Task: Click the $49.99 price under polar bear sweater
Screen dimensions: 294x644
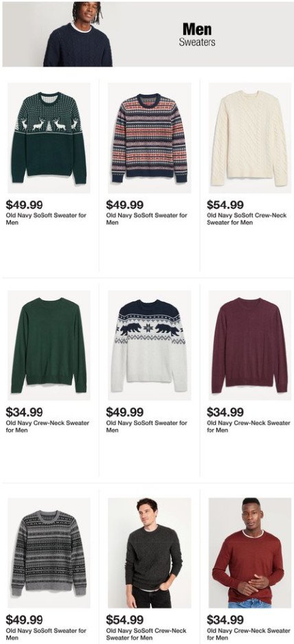Action: tap(124, 412)
